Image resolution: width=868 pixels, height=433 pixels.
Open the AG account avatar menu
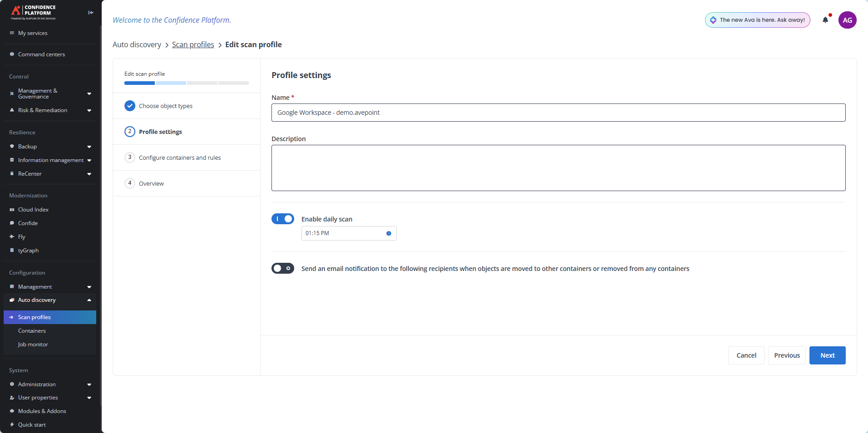click(847, 20)
